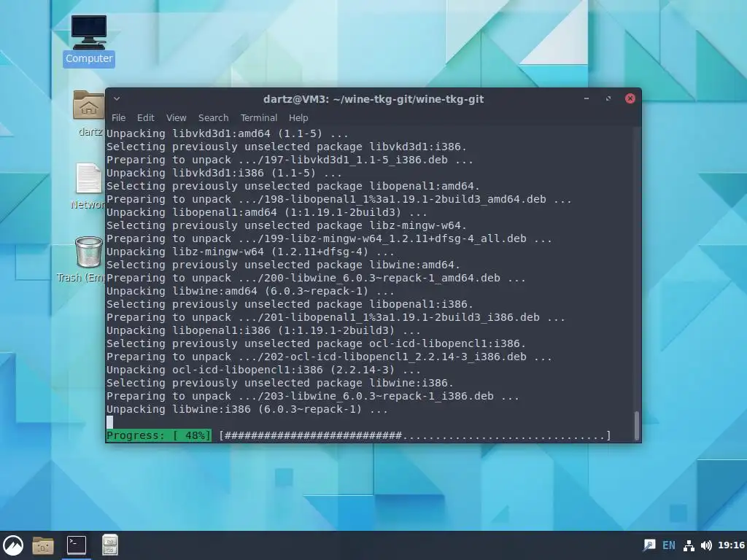Image resolution: width=747 pixels, height=560 pixels.
Task: Switch keyboard layout via EN indicator
Action: [669, 545]
